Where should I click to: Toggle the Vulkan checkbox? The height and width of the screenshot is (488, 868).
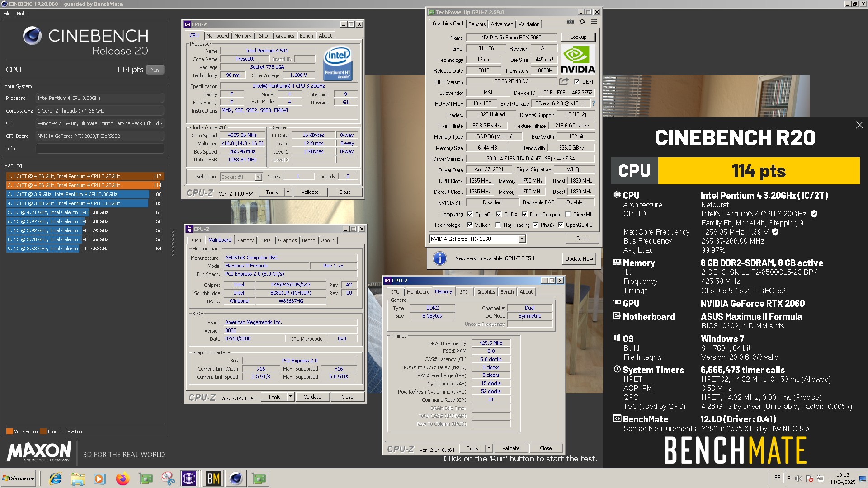pyautogui.click(x=470, y=225)
